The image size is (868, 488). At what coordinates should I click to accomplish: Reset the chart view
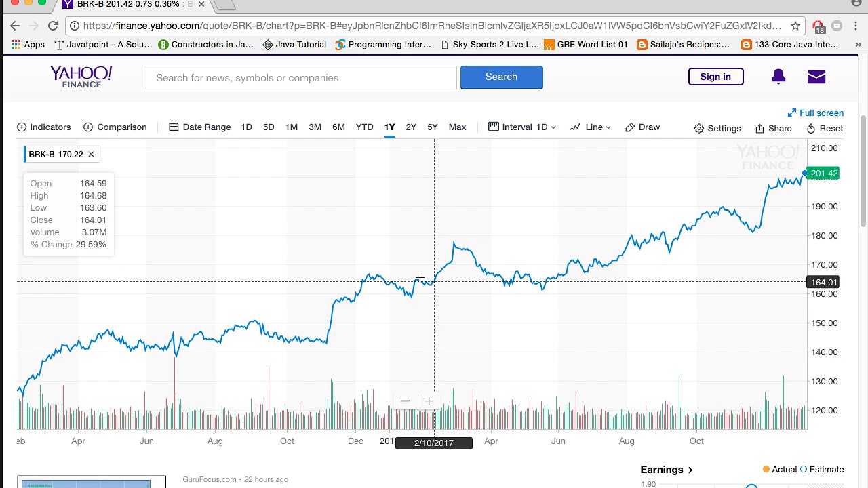[x=825, y=128]
